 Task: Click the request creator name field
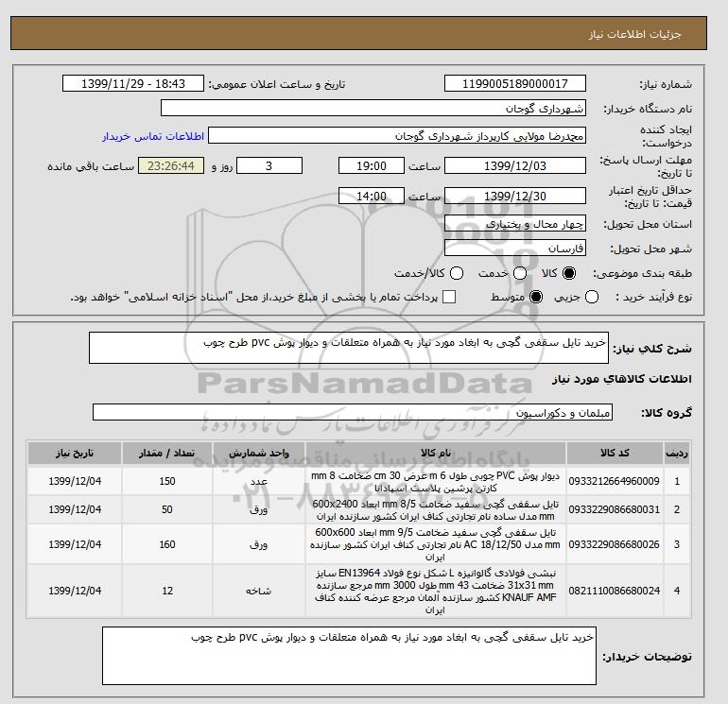click(x=397, y=135)
